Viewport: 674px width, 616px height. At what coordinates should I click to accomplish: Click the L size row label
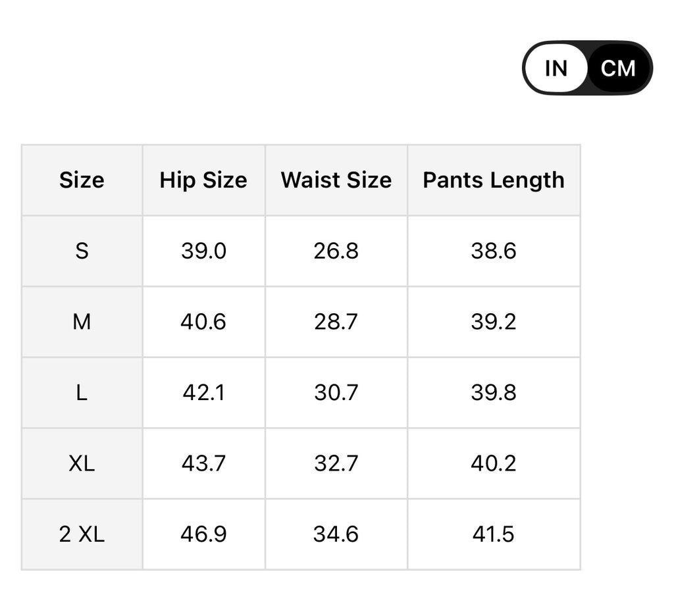[x=82, y=393]
